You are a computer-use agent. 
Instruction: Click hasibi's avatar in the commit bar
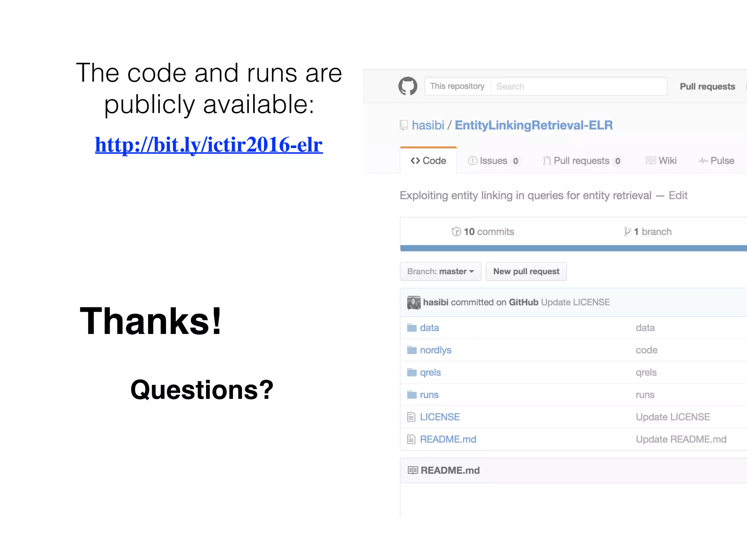[414, 303]
